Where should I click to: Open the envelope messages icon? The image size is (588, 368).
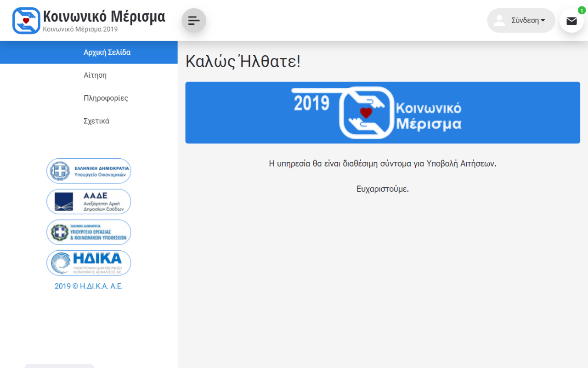[571, 21]
